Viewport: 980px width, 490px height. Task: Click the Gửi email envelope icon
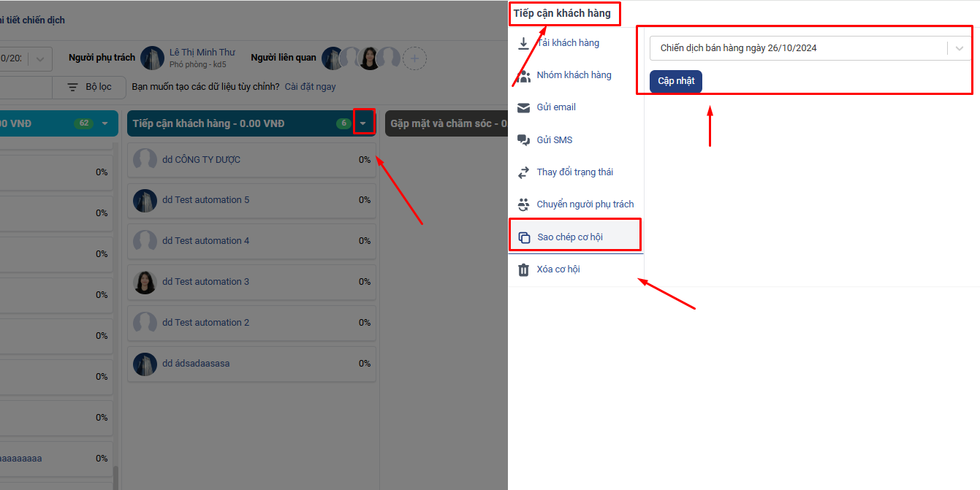(x=523, y=107)
